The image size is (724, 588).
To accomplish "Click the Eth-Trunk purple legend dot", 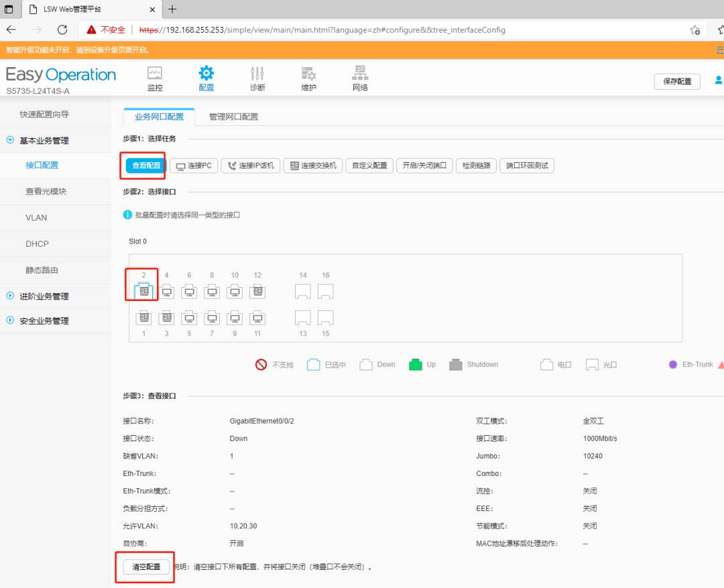I will coord(673,365).
